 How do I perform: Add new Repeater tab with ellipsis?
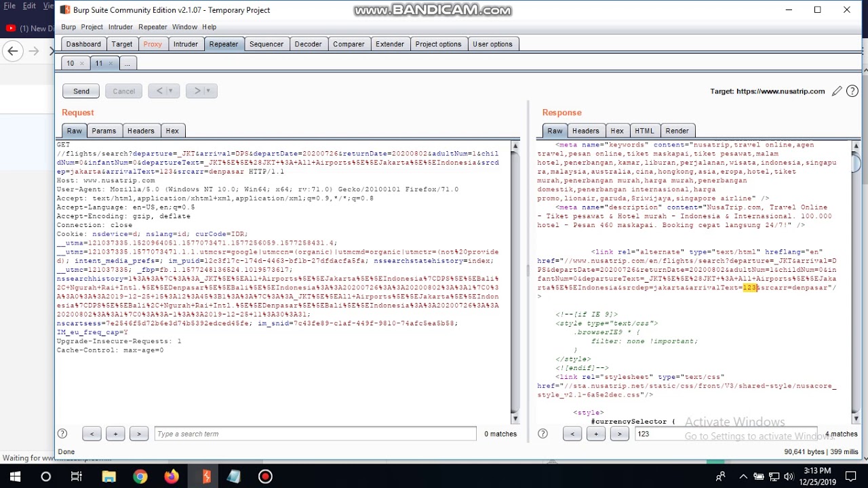(x=127, y=63)
